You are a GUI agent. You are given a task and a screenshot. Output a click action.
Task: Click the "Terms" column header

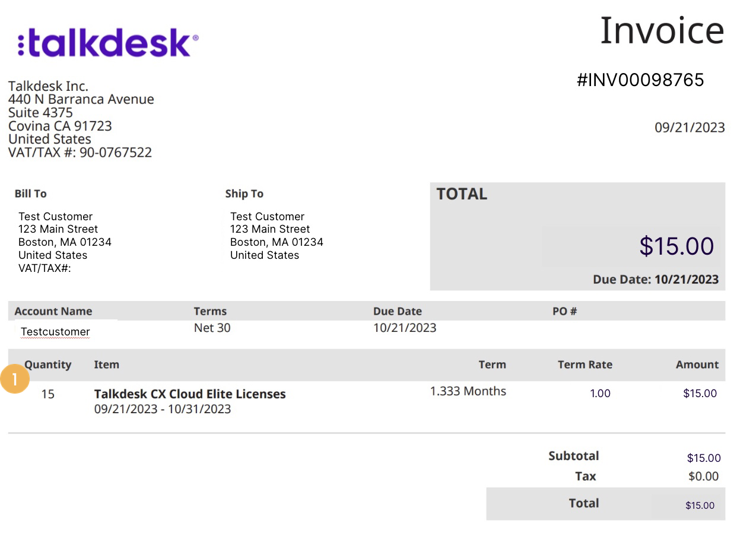210,311
